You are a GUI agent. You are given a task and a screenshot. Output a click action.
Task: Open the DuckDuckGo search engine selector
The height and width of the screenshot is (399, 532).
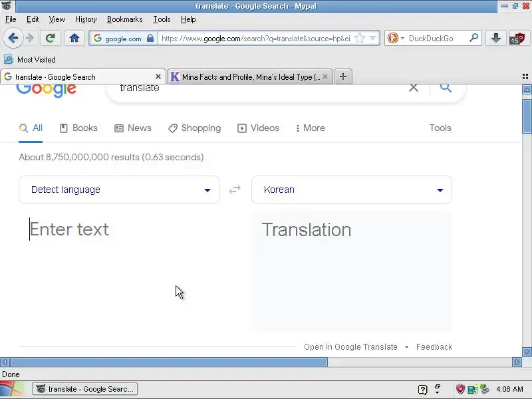pos(396,38)
